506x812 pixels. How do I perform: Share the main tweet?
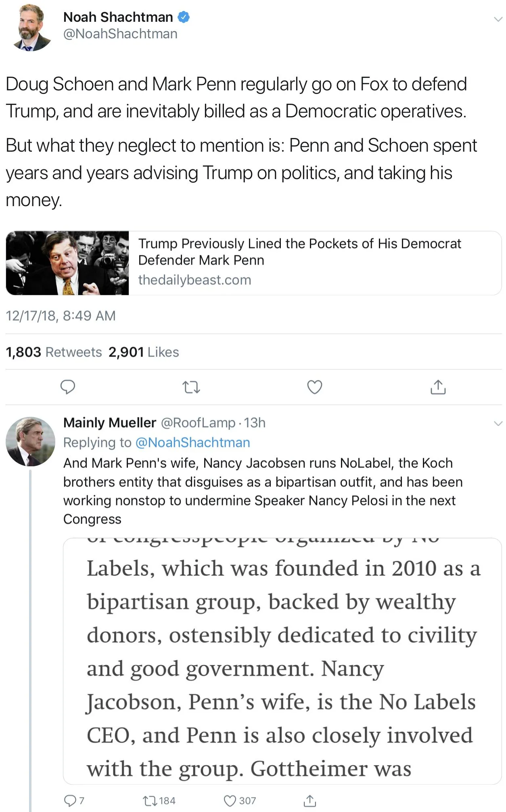(x=438, y=387)
